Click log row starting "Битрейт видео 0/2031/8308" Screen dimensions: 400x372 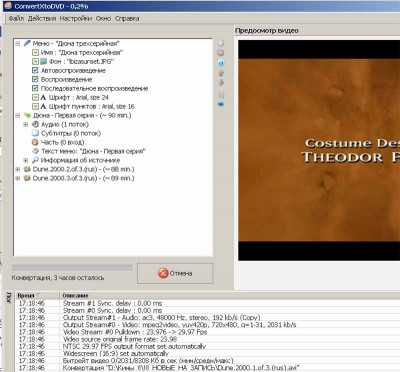pyautogui.click(x=208, y=361)
